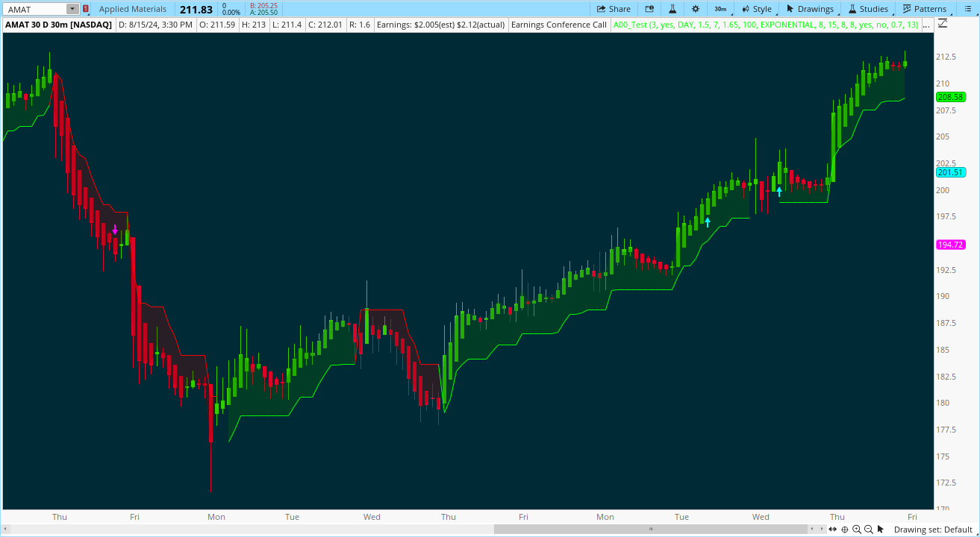Click the L: 211.4 low value

pos(287,25)
